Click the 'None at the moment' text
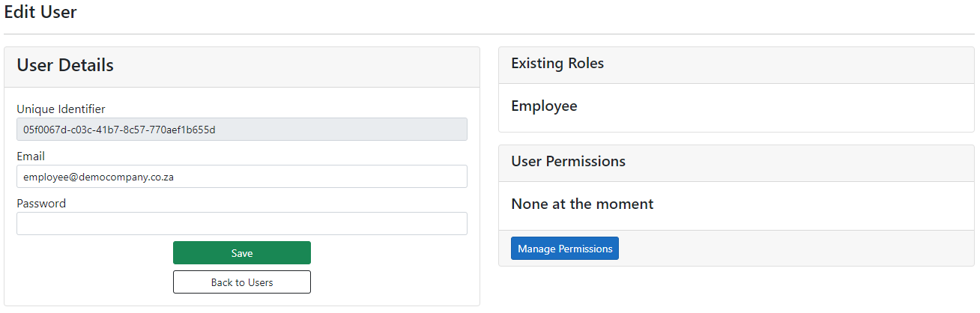980x313 pixels. coord(582,204)
